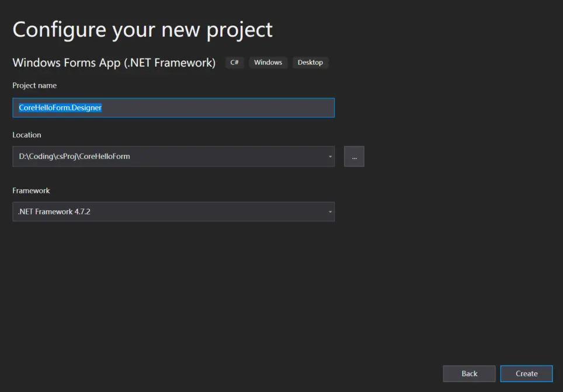Image resolution: width=563 pixels, height=392 pixels.
Task: Click the 'Configure your new project' title
Action: coord(143,30)
